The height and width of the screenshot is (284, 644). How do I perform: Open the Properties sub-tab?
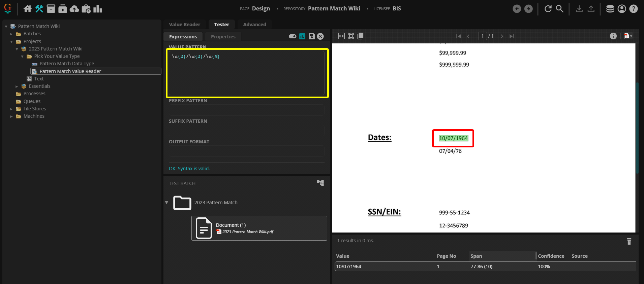pos(223,37)
